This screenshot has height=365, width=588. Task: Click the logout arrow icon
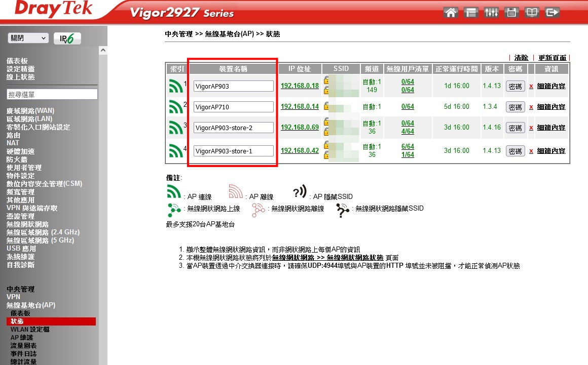point(553,13)
